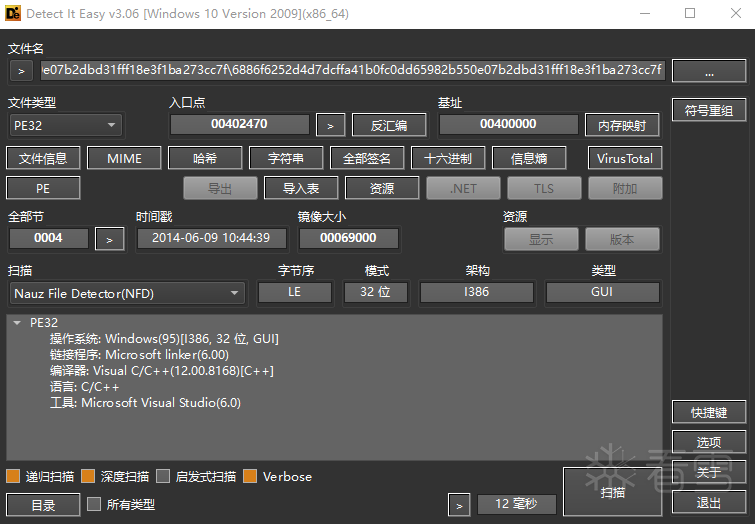Click the 附加 overlay button

[x=625, y=188]
